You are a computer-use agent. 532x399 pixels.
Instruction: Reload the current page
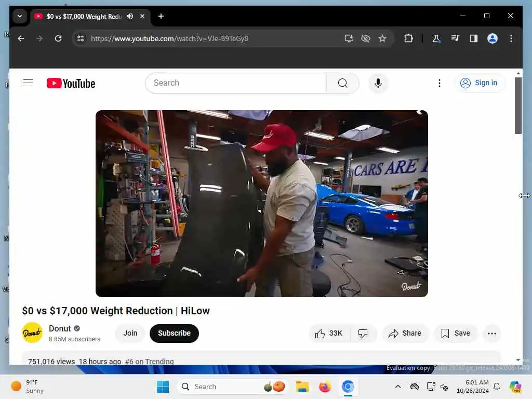pos(58,38)
